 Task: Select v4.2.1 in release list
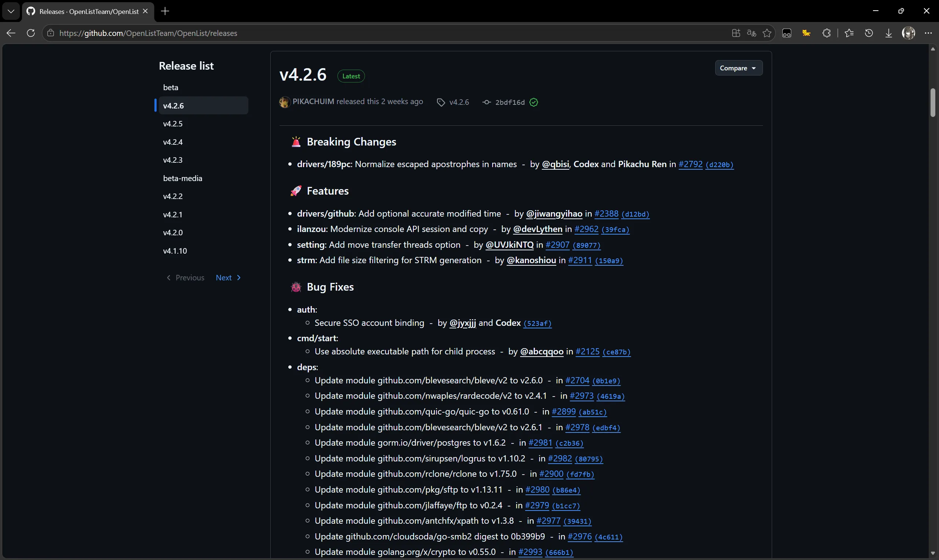click(204, 214)
